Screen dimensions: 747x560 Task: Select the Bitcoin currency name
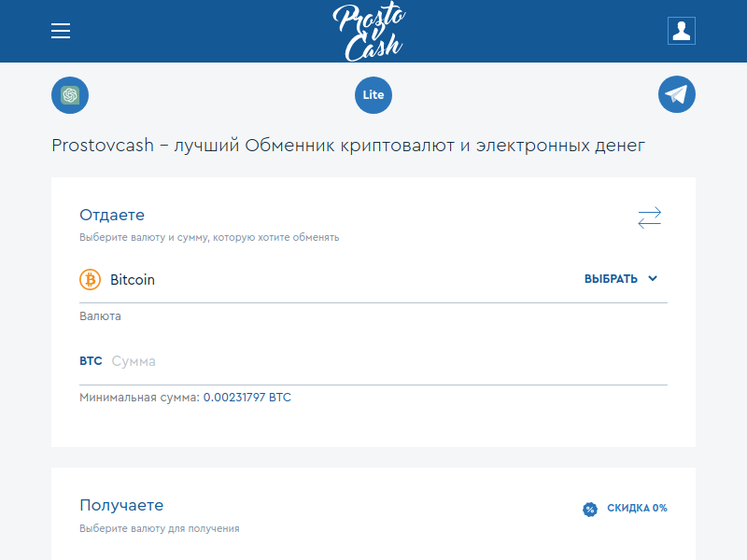tap(133, 279)
